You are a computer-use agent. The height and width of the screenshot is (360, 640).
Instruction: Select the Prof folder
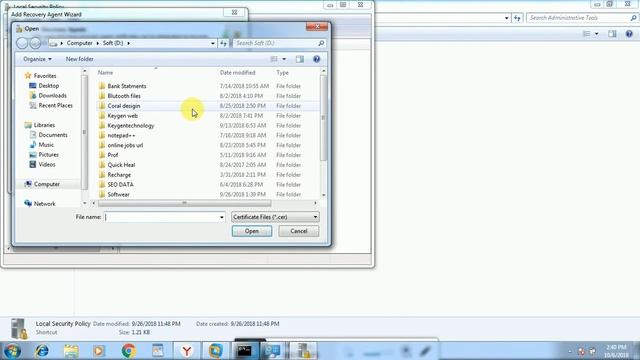point(113,155)
